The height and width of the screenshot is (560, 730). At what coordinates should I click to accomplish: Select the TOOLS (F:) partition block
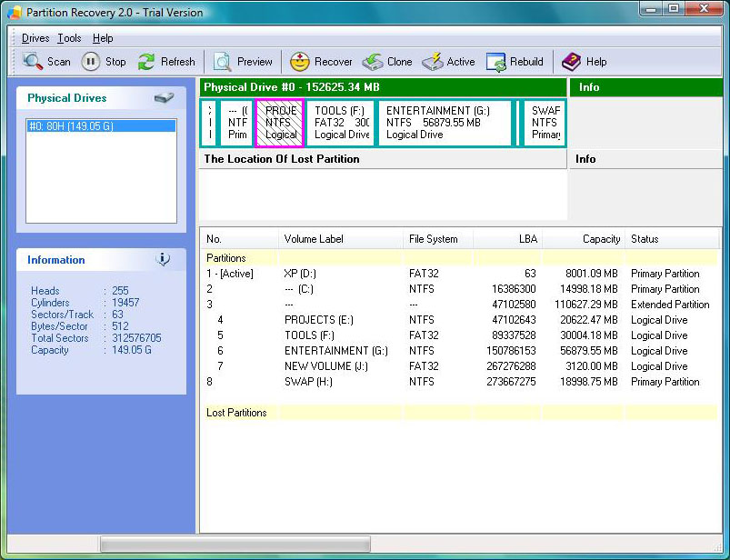click(341, 123)
